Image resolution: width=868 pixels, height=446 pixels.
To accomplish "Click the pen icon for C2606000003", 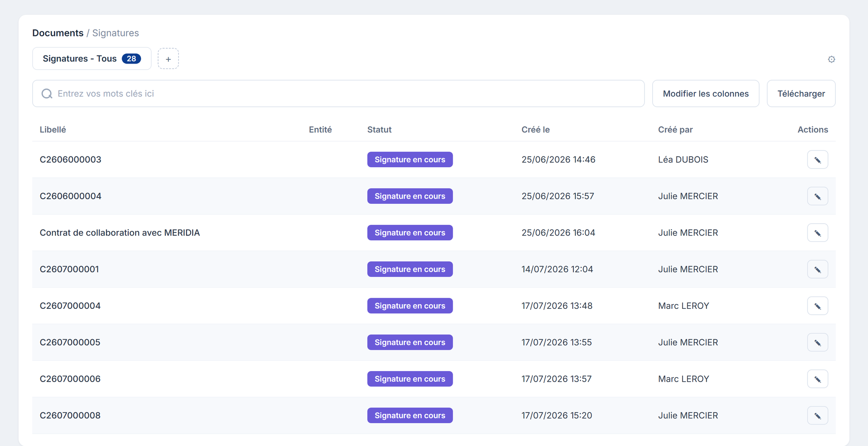I will [x=818, y=160].
